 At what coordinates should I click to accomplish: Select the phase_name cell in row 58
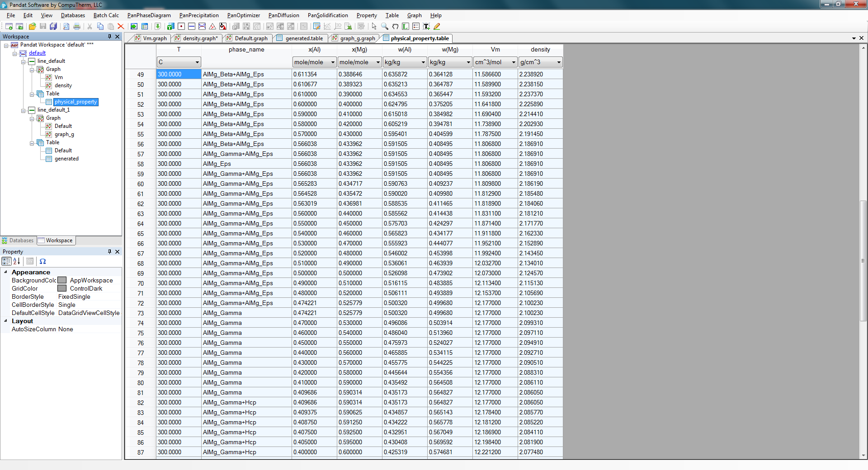[x=246, y=164]
